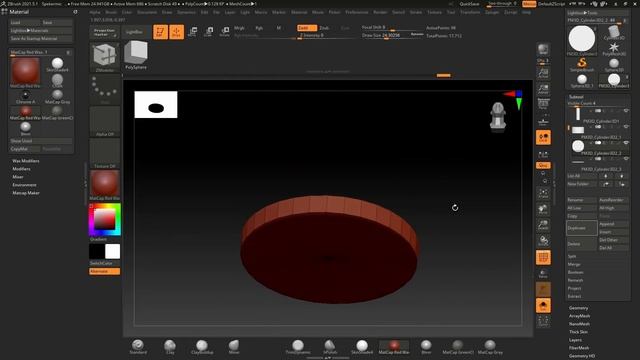Screen dimensions: 640x360
Task: Open the Texture Off selector
Action: 105,153
